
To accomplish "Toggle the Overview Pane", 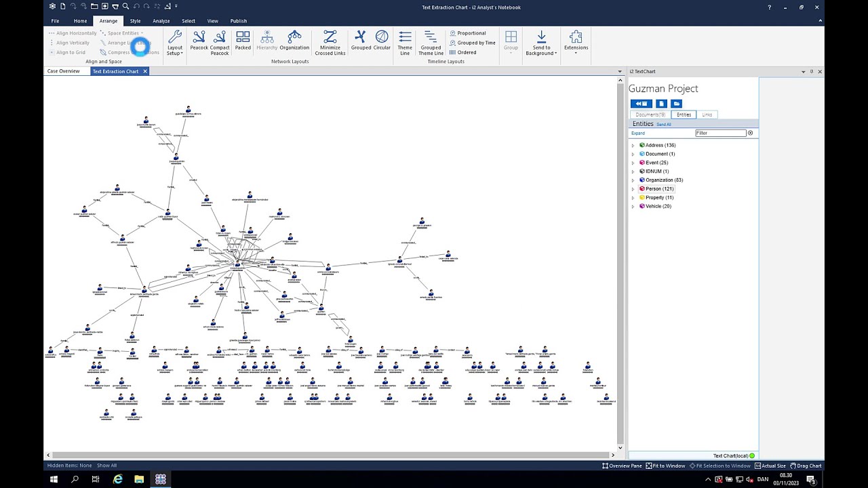I will [622, 466].
